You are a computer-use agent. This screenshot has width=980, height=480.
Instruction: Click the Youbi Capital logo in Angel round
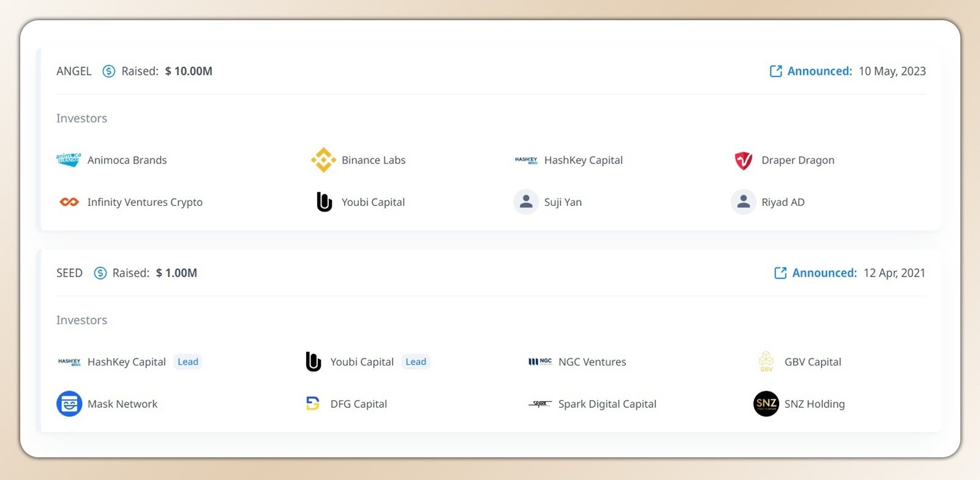(x=324, y=202)
